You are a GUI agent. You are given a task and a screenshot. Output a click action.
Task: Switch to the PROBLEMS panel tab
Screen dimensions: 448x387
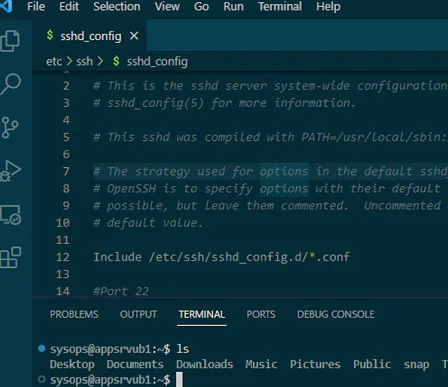point(74,314)
